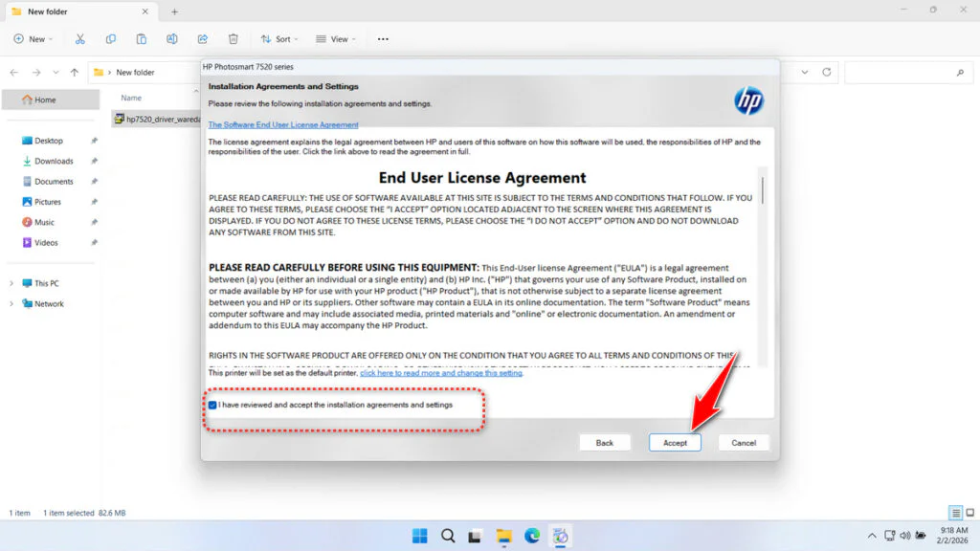Open the Sort dropdown menu
The width and height of the screenshot is (980, 551).
coord(278,38)
